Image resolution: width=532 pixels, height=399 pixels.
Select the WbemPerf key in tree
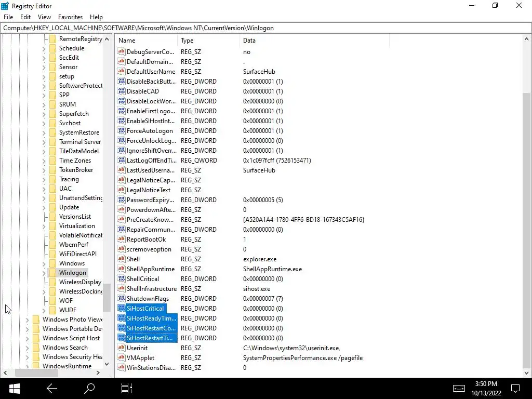(x=73, y=244)
